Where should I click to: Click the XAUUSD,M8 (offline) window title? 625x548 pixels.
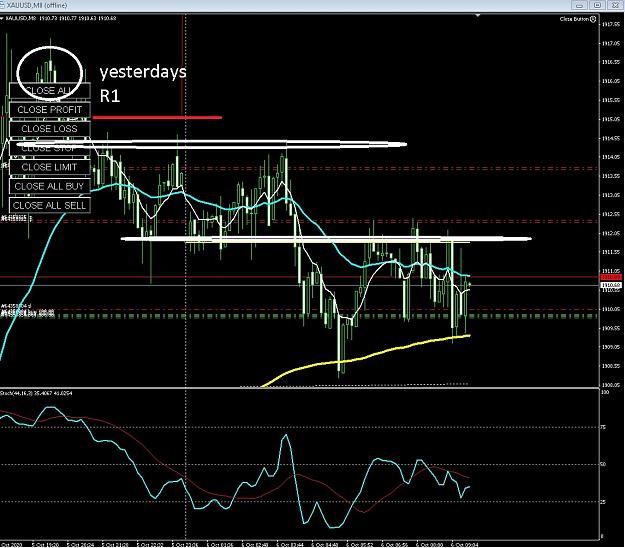coord(37,6)
